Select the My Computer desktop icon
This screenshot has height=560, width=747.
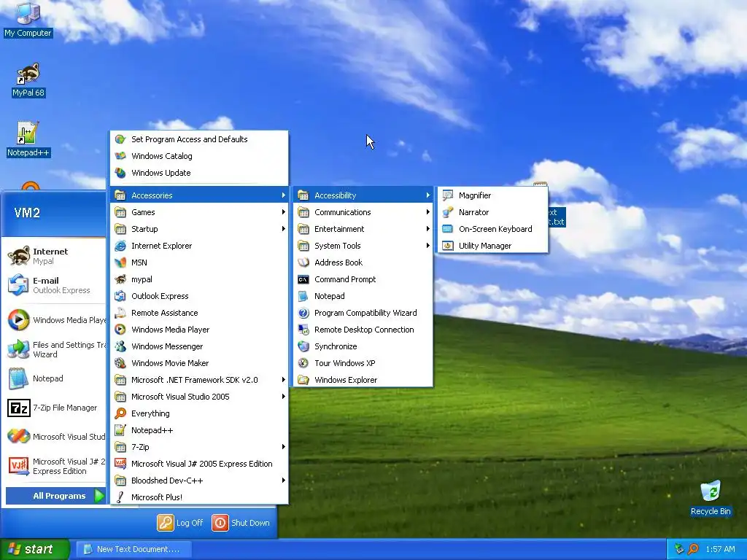click(28, 20)
